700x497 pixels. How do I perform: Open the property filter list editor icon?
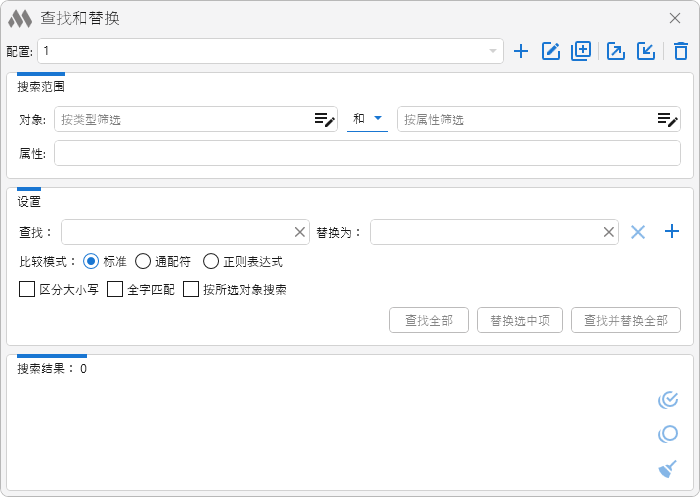pos(667,120)
